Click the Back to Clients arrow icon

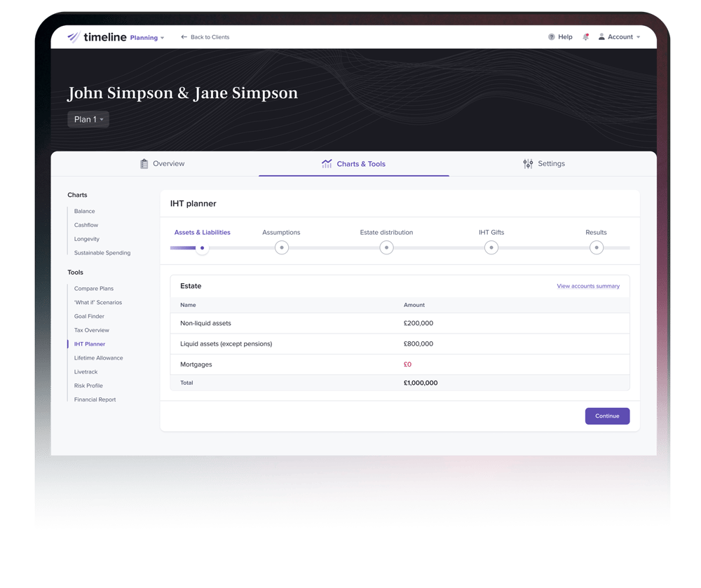[184, 36]
